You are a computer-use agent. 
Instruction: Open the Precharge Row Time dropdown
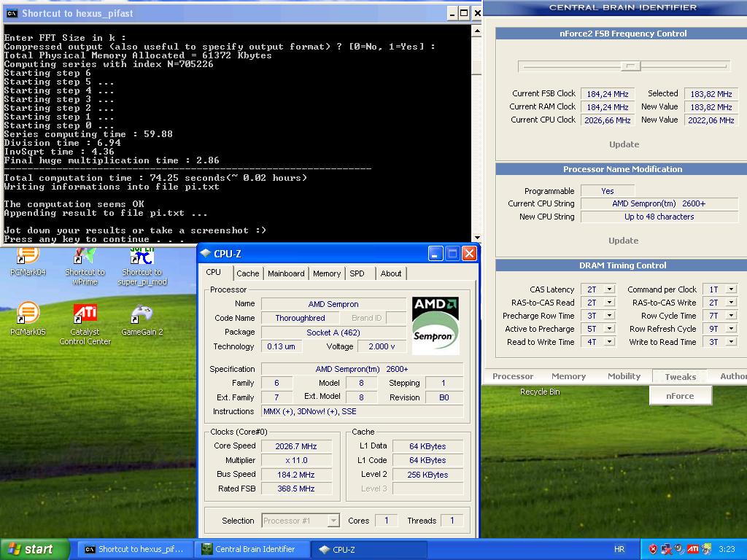[x=609, y=315]
